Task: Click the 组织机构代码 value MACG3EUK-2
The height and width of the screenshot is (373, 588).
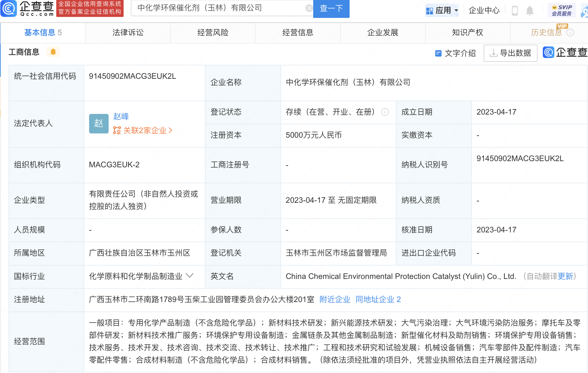Action: coord(114,165)
